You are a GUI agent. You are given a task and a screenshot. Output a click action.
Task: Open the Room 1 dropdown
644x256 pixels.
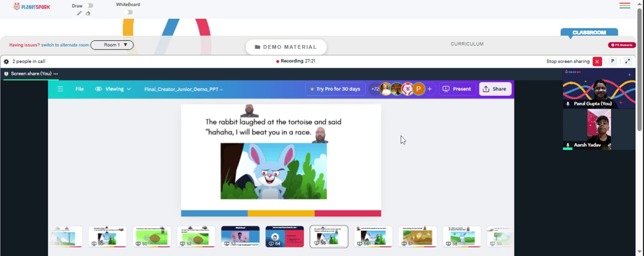(x=112, y=45)
